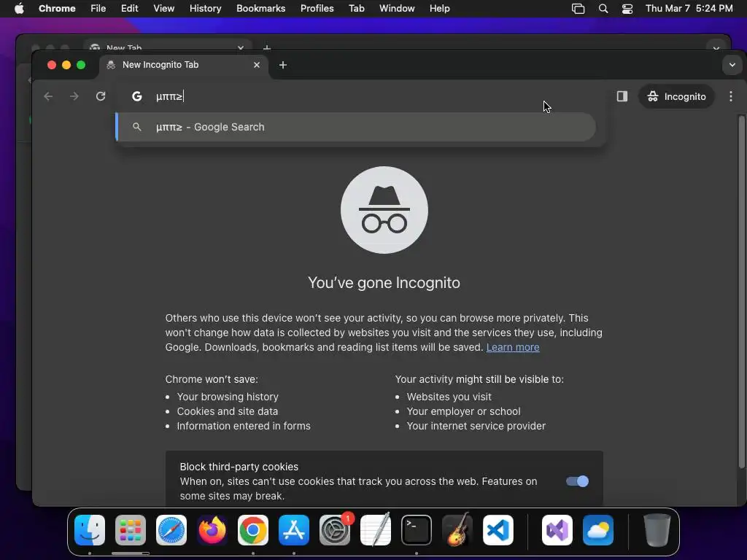Open the Help menu
The width and height of the screenshot is (747, 560).
(439, 9)
